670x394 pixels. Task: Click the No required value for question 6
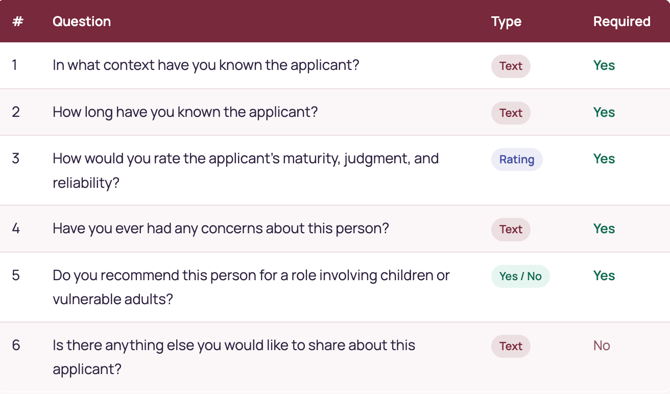tap(601, 346)
